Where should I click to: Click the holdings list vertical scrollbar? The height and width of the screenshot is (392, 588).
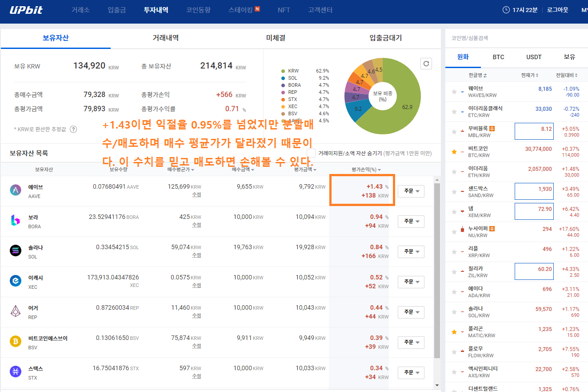pyautogui.click(x=436, y=271)
